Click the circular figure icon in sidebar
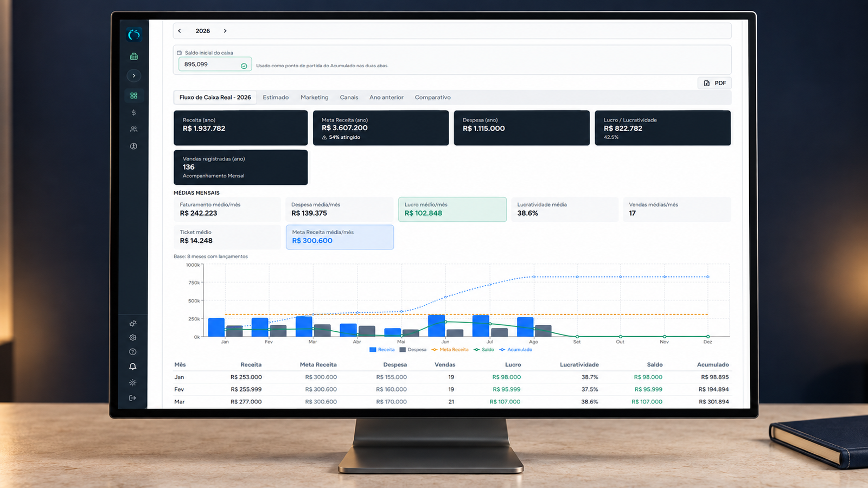Viewport: 868px width, 488px height. 133,146
